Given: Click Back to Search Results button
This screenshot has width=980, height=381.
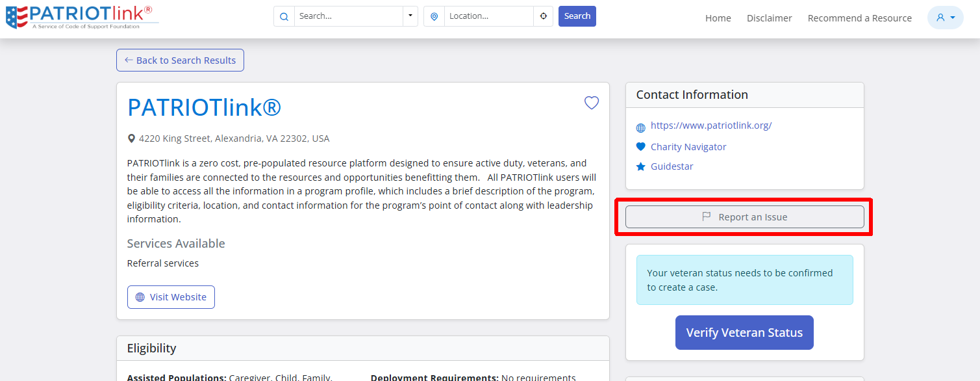Looking at the screenshot, I should click(180, 60).
